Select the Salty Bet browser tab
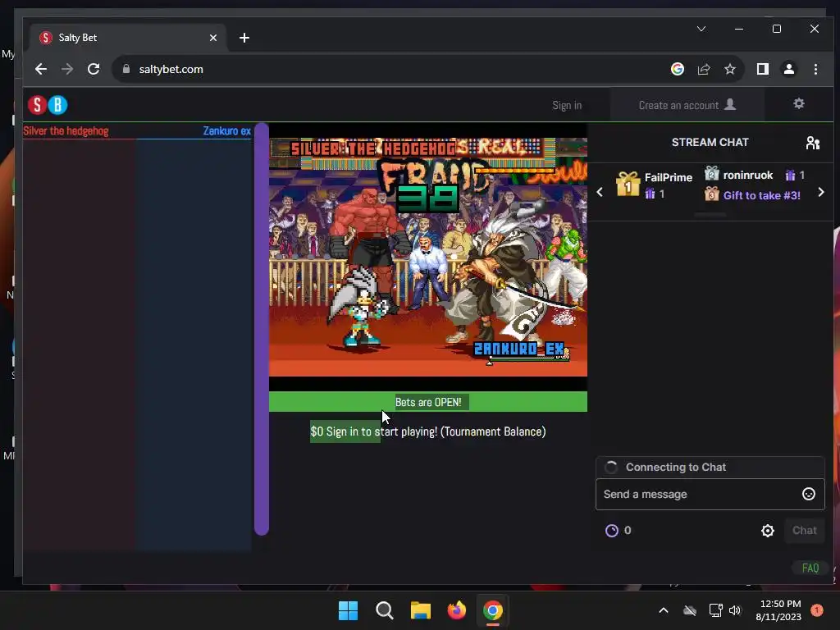 pyautogui.click(x=129, y=38)
